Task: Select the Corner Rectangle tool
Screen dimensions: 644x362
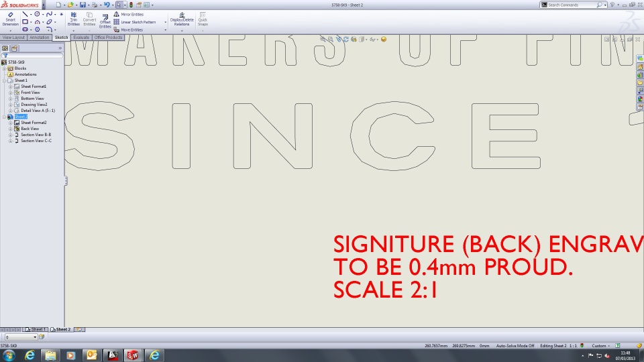Action: pyautogui.click(x=25, y=21)
